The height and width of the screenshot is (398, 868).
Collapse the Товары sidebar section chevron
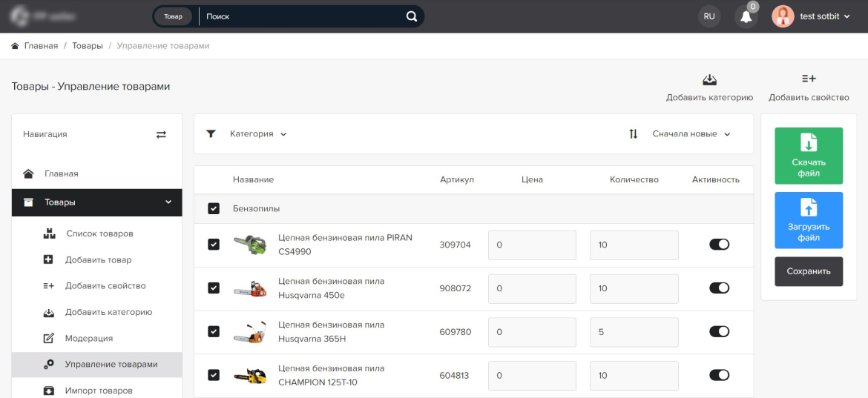169,202
